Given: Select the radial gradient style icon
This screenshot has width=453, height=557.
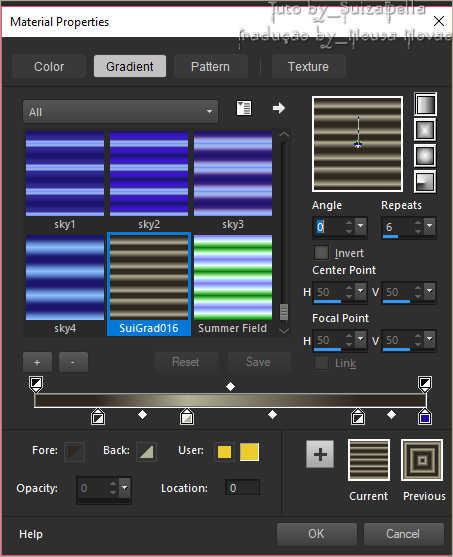Looking at the screenshot, I should pos(425,181).
